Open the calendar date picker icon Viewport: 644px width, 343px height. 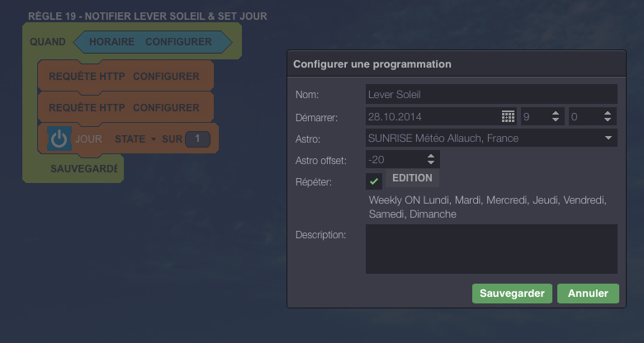click(x=508, y=116)
